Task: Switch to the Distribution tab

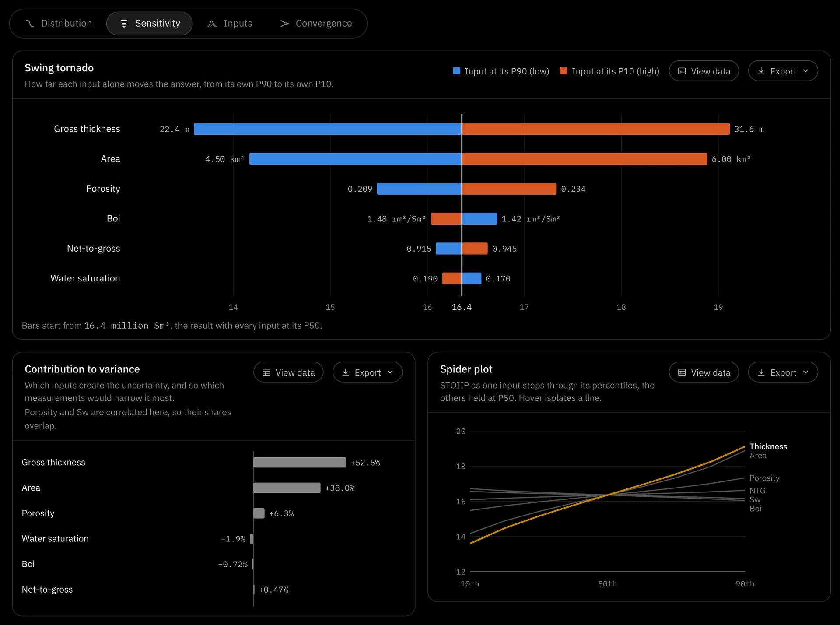Action: click(59, 23)
